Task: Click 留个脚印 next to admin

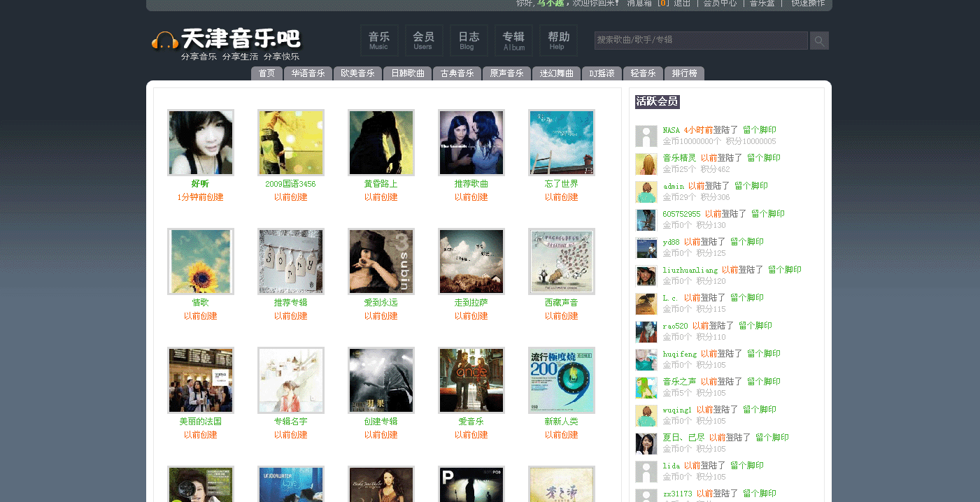Action: (751, 186)
